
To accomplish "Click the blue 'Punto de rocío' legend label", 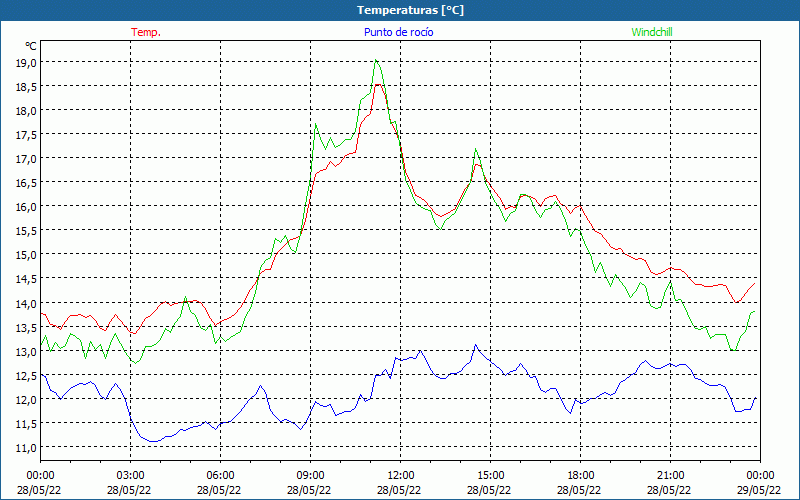I will [x=398, y=32].
